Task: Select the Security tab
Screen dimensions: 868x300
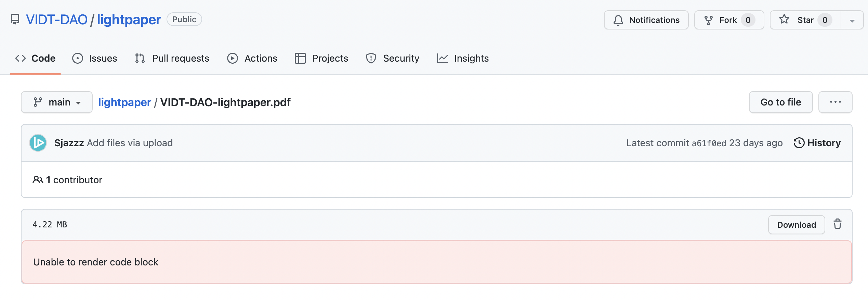Action: tap(393, 59)
